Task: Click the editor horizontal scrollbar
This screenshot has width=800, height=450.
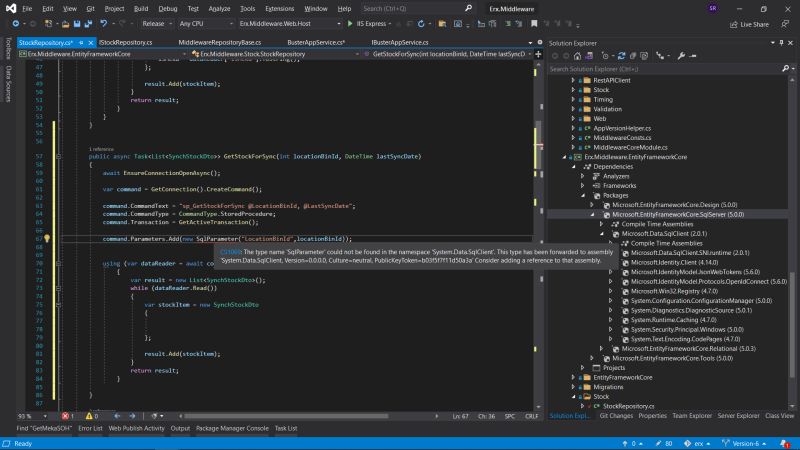Action: coord(287,416)
